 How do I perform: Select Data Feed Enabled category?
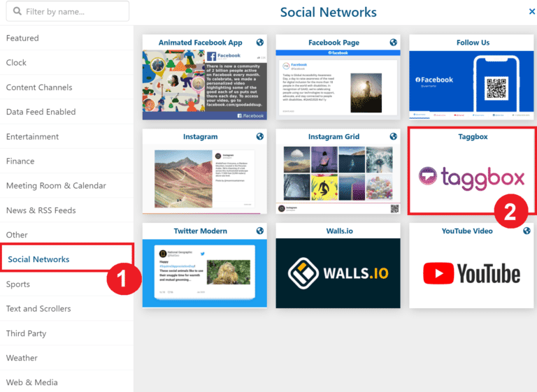click(41, 112)
